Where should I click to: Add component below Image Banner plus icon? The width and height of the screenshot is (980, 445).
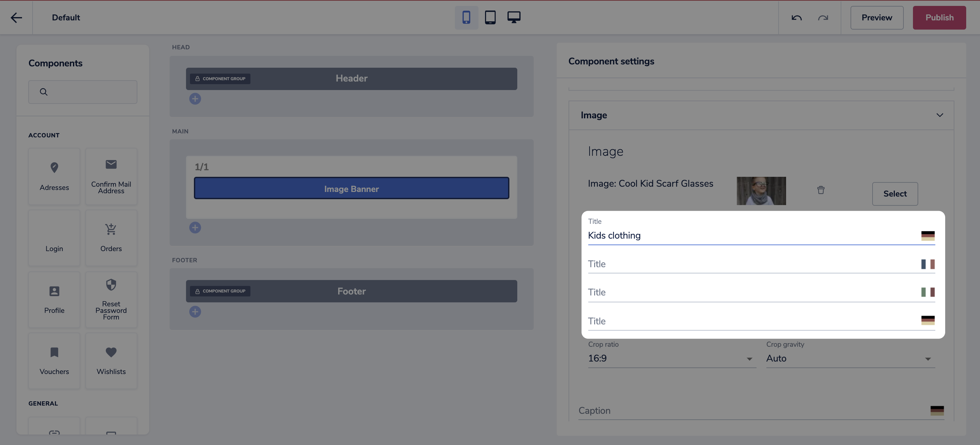click(195, 228)
